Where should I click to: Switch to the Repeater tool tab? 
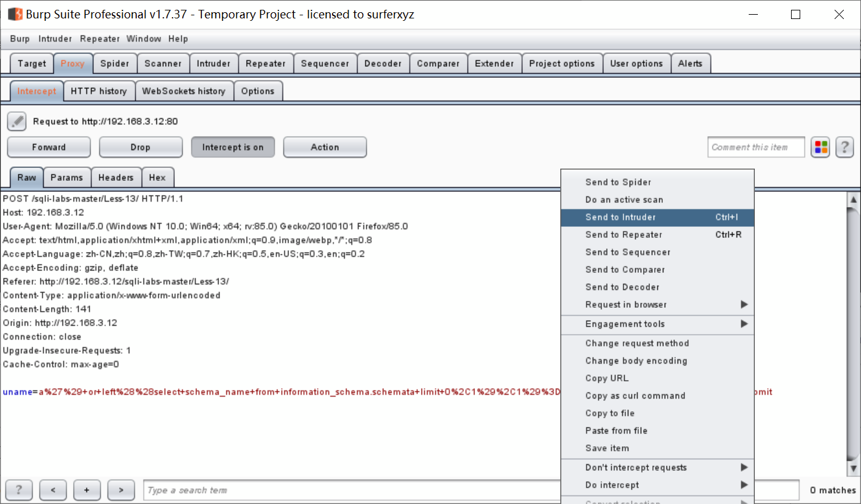(266, 63)
